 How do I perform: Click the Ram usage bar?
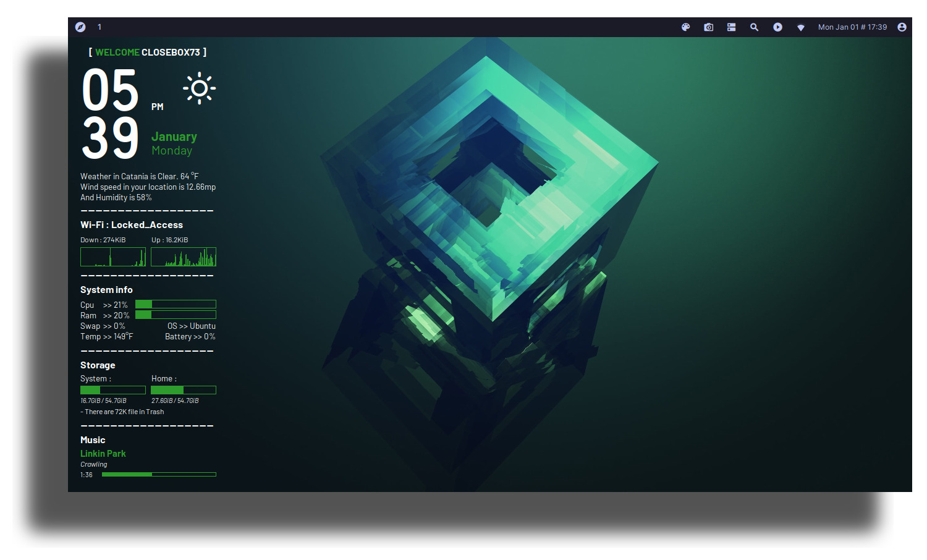[176, 315]
